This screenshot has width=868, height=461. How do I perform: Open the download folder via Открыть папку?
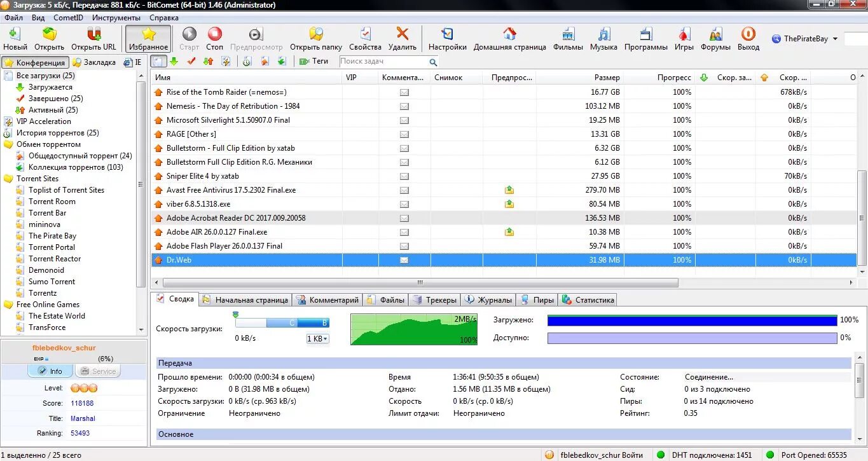coord(316,39)
